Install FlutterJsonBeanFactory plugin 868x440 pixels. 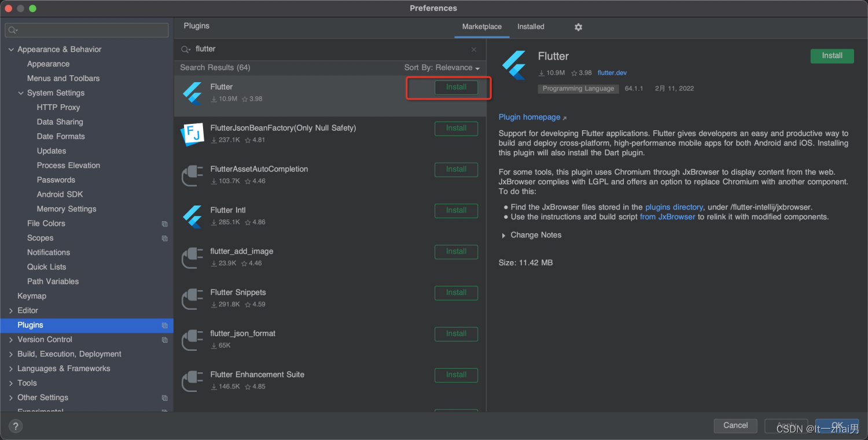pos(456,129)
